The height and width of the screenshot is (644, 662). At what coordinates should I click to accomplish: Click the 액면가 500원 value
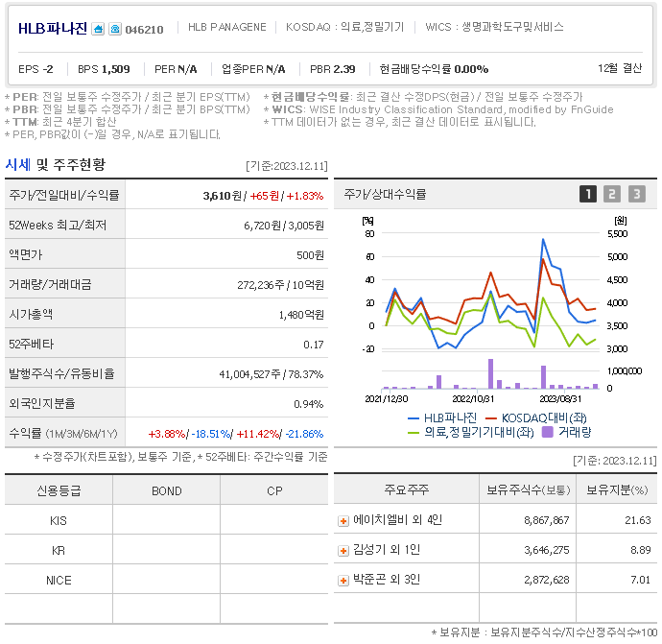[310, 255]
